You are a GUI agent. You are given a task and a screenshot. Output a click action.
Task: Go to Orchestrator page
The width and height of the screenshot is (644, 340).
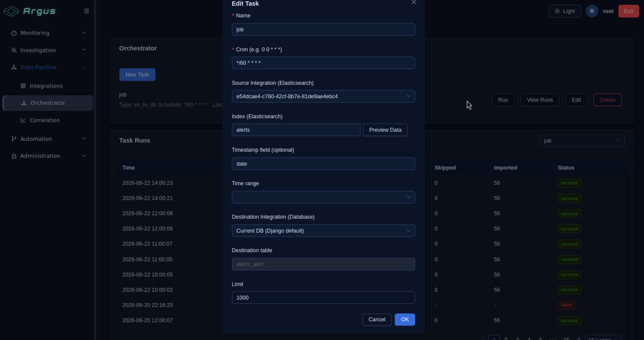48,103
